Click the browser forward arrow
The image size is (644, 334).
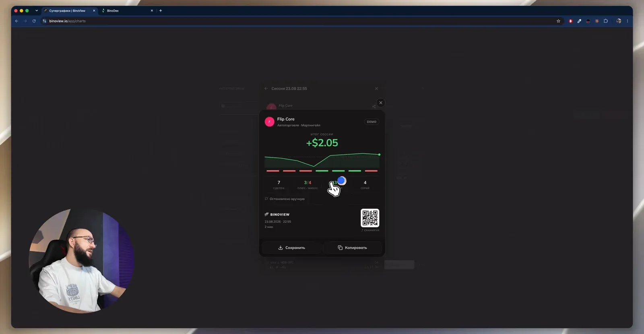pyautogui.click(x=25, y=21)
